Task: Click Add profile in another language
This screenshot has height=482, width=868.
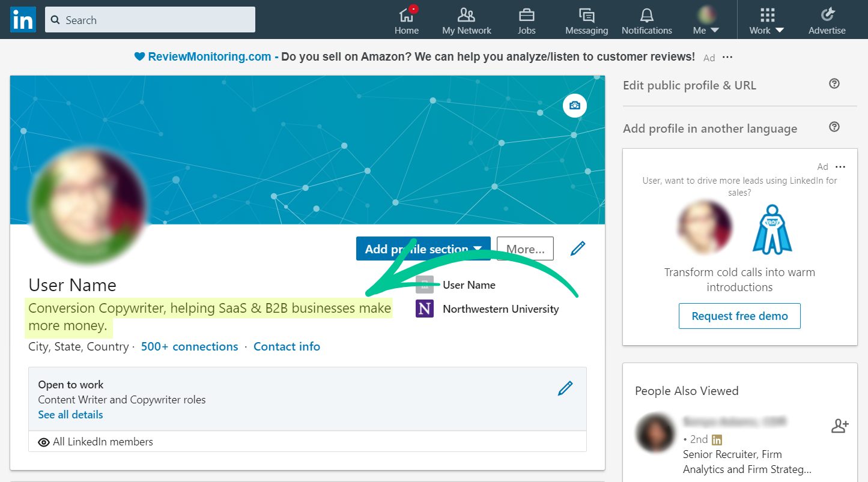Action: pyautogui.click(x=710, y=128)
